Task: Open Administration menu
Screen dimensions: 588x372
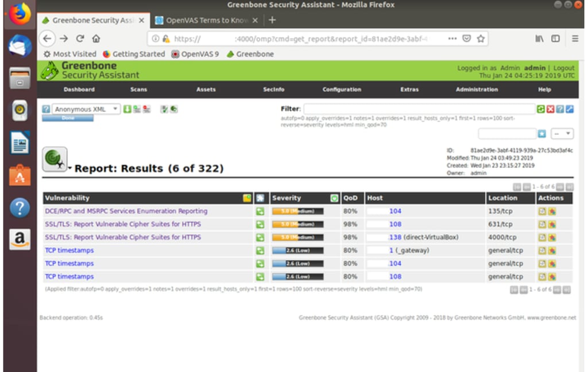Action: [477, 89]
